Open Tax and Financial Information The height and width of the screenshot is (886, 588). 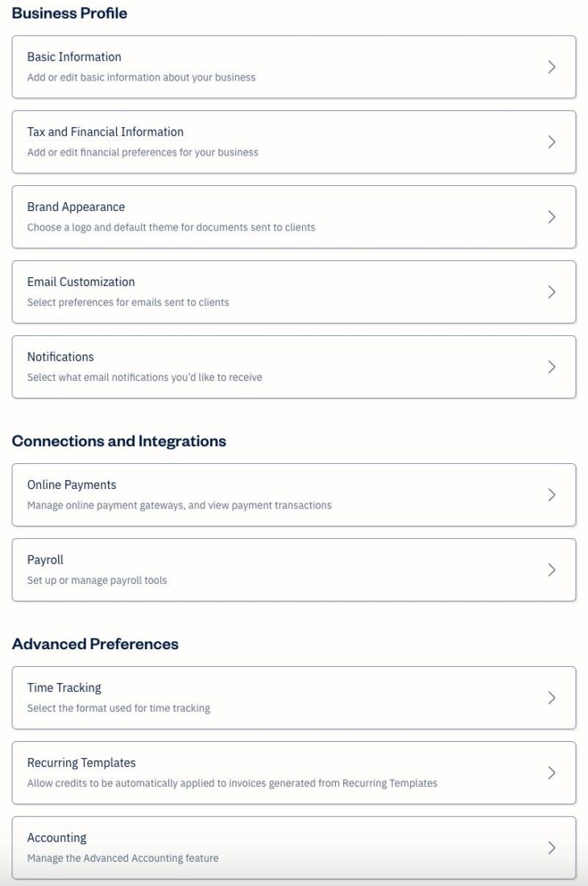pyautogui.click(x=294, y=142)
